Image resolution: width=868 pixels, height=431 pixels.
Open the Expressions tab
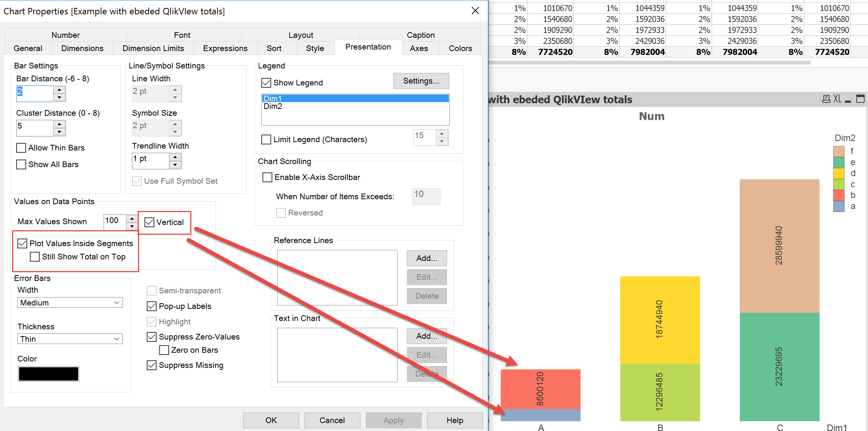pyautogui.click(x=225, y=48)
